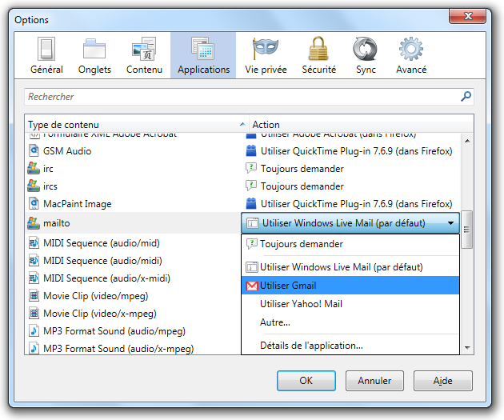Image resolution: width=504 pixels, height=420 pixels.
Task: Select the mailto content type row
Action: [133, 222]
